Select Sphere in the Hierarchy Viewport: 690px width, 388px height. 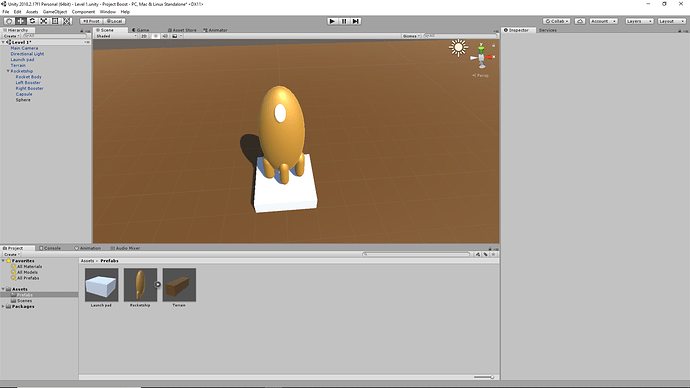[23, 100]
